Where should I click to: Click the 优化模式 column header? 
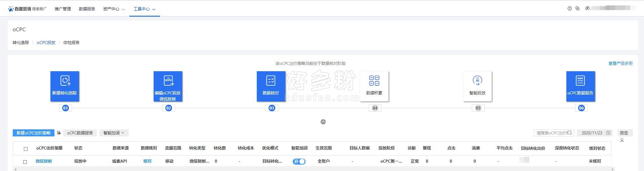pyautogui.click(x=270, y=148)
